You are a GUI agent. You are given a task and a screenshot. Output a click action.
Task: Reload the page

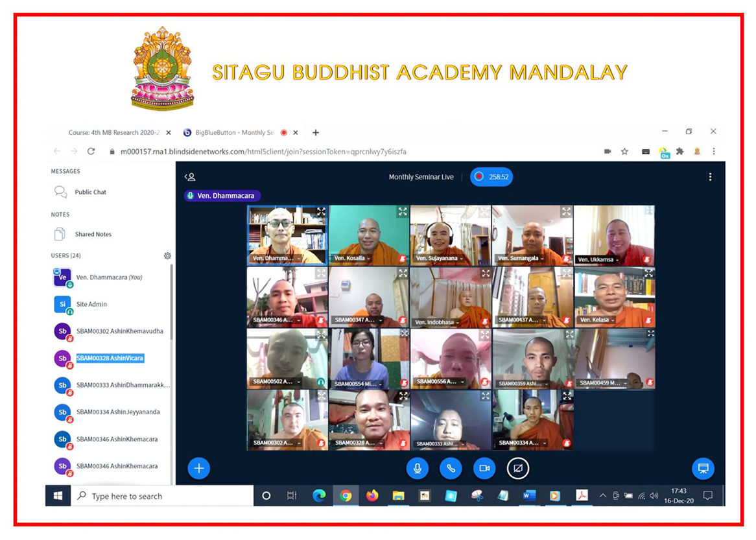click(91, 152)
